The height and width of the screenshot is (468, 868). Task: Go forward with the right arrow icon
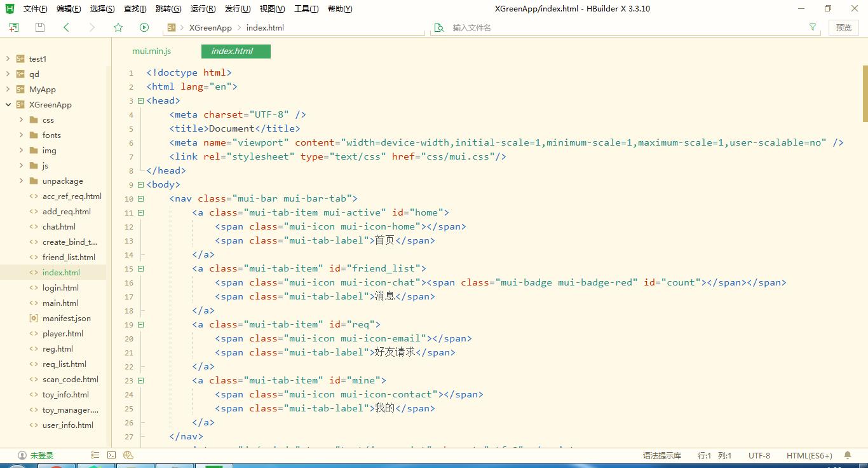tap(92, 27)
